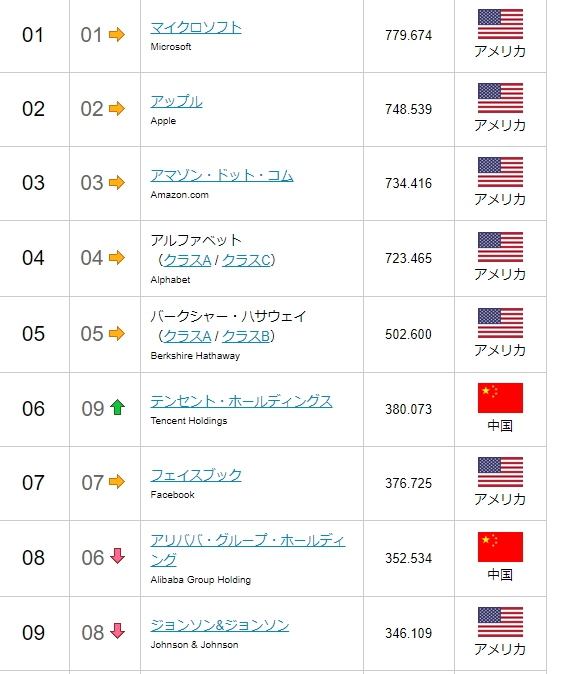Open the フェイスブック (Facebook) link

pos(196,475)
